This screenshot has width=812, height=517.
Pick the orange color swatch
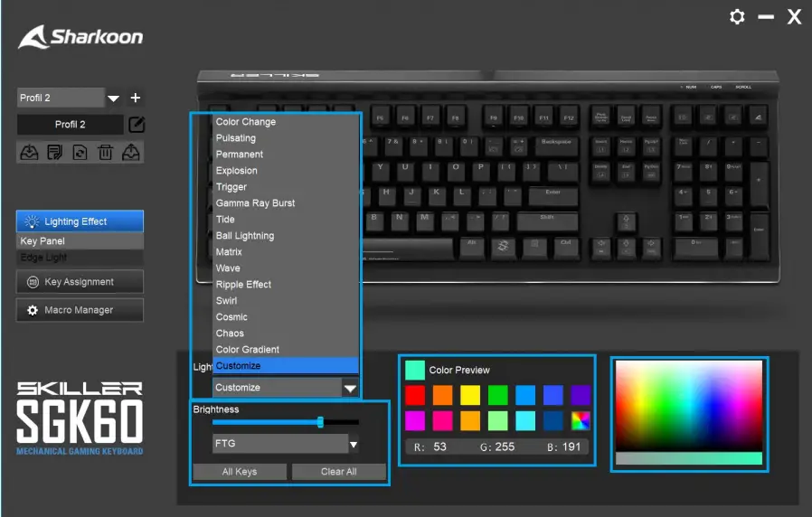[442, 395]
